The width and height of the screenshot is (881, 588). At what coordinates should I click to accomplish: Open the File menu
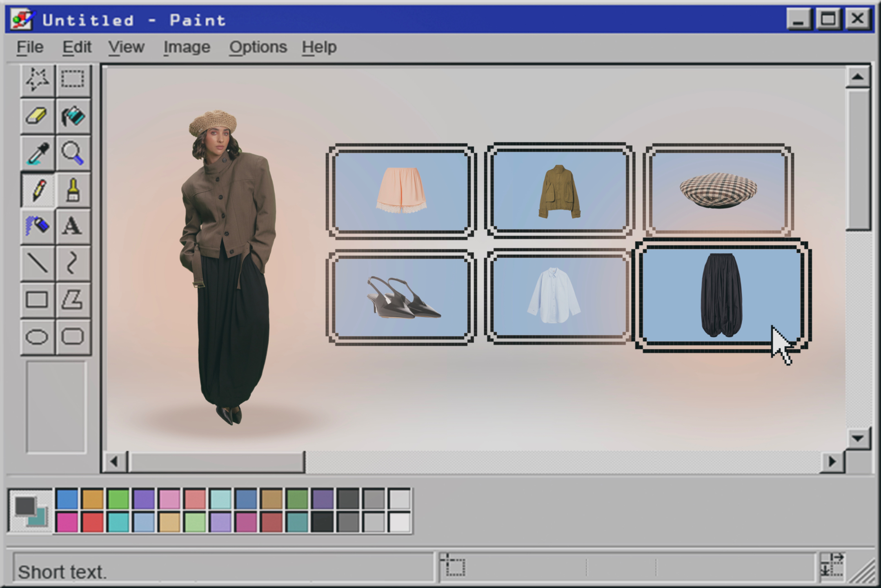(x=30, y=47)
